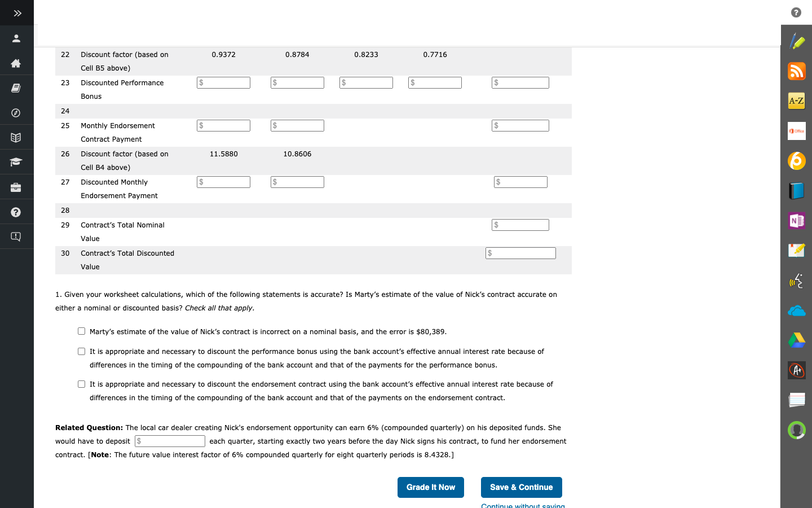Launch the OneNote app
Image resolution: width=812 pixels, height=508 pixels.
(797, 221)
